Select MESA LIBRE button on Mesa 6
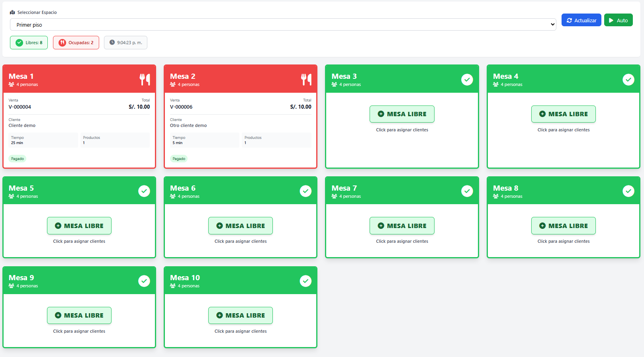This screenshot has height=357, width=644. click(x=241, y=226)
